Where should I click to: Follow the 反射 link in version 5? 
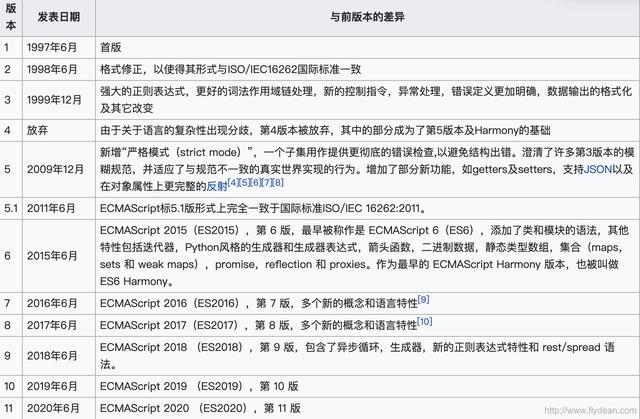tap(217, 186)
